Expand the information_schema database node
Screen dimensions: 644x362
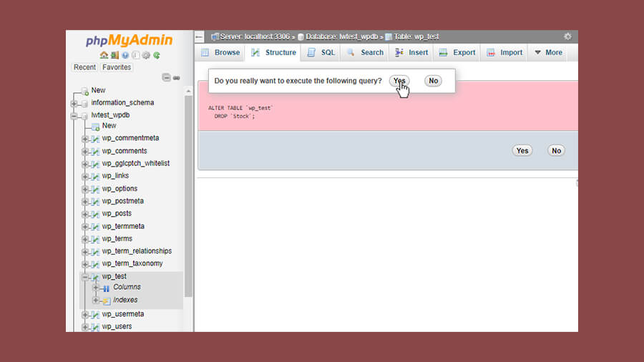[74, 104]
